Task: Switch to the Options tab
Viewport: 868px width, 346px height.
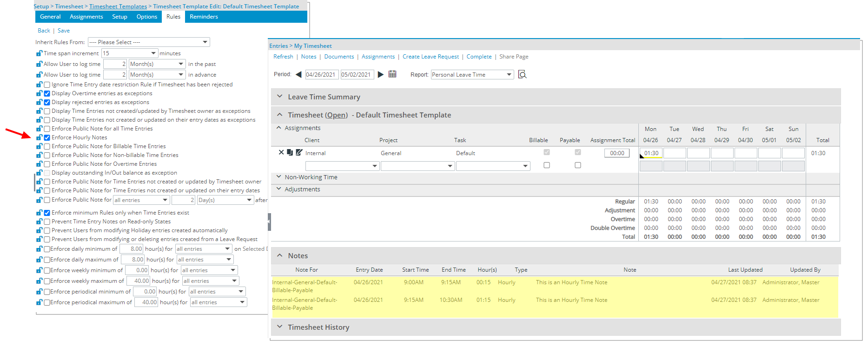Action: [147, 17]
